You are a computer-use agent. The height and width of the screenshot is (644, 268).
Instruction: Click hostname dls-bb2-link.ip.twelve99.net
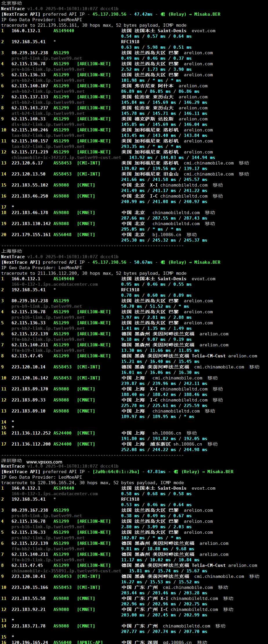click(48, 124)
